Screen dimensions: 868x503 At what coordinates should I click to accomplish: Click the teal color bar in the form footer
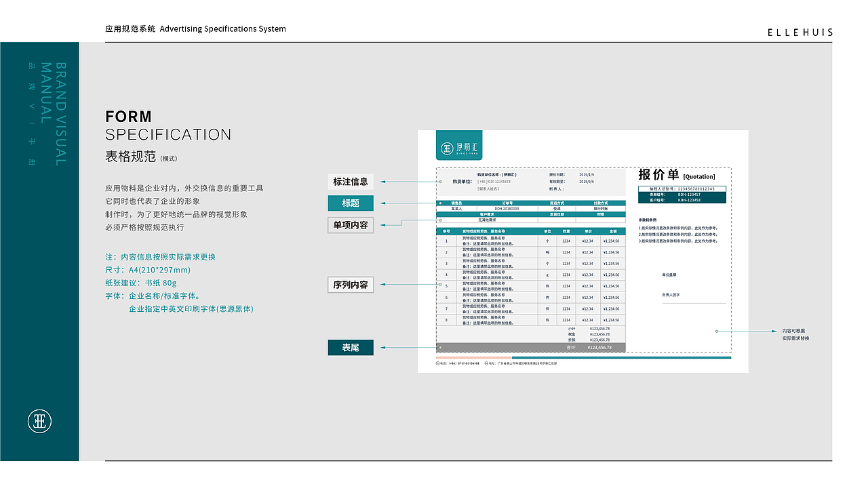[622, 357]
